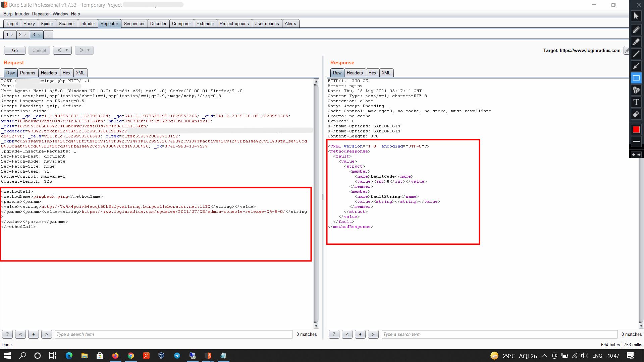644x362 pixels.
Task: Open the User options tab
Action: tap(267, 23)
